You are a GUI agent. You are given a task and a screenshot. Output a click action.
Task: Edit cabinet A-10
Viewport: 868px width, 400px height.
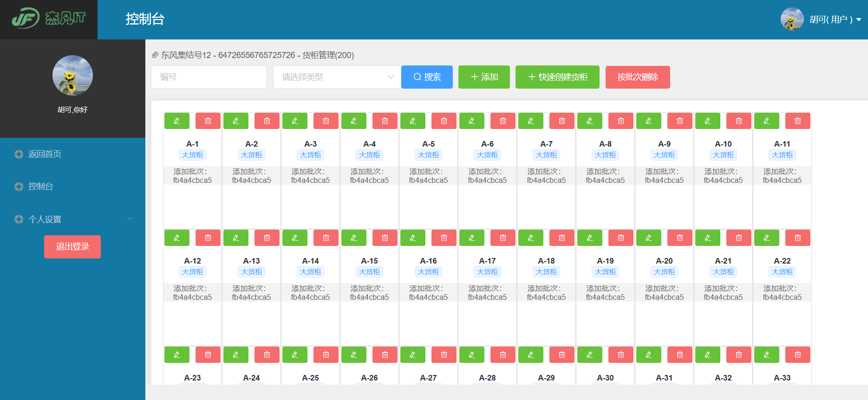pyautogui.click(x=708, y=121)
